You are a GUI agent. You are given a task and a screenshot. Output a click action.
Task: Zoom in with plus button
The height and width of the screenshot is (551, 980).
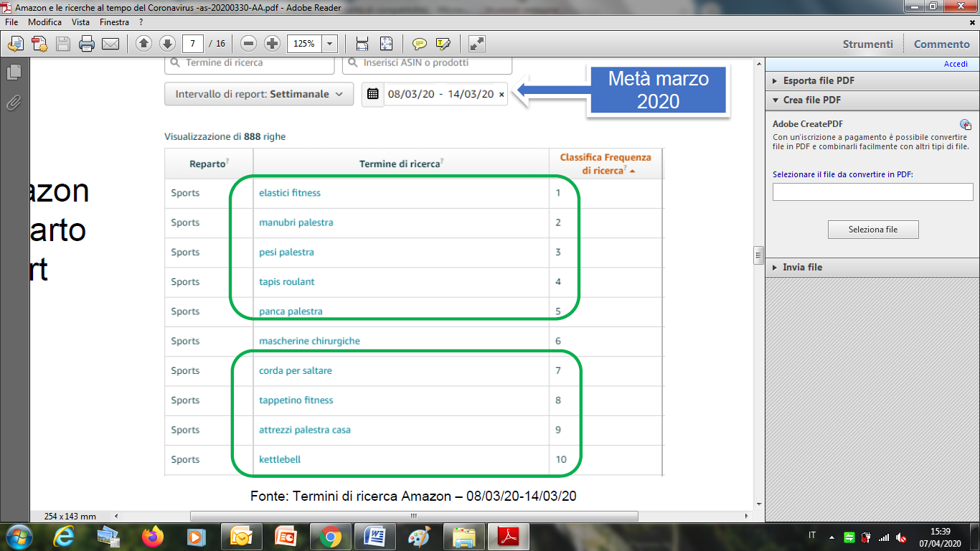[x=272, y=44]
